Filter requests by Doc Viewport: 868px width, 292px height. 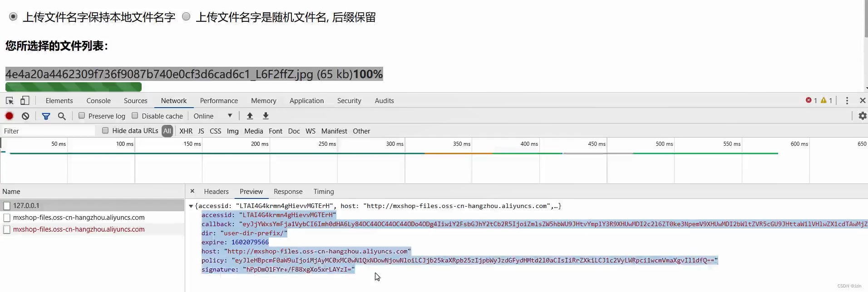point(294,131)
